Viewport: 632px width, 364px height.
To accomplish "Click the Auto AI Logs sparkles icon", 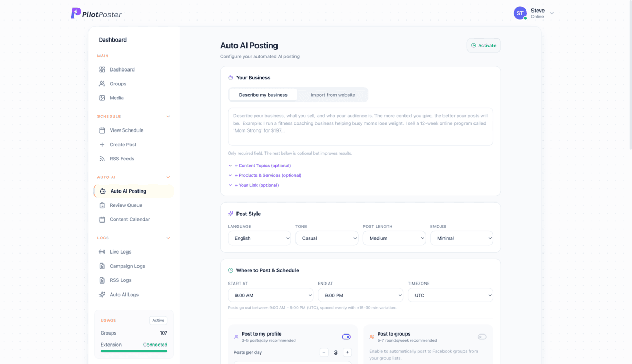I will (x=102, y=294).
